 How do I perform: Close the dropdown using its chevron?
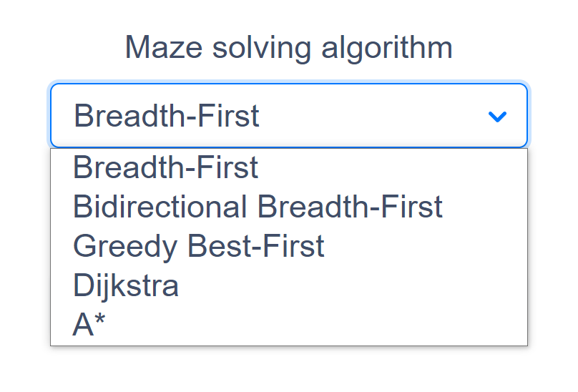point(496,116)
